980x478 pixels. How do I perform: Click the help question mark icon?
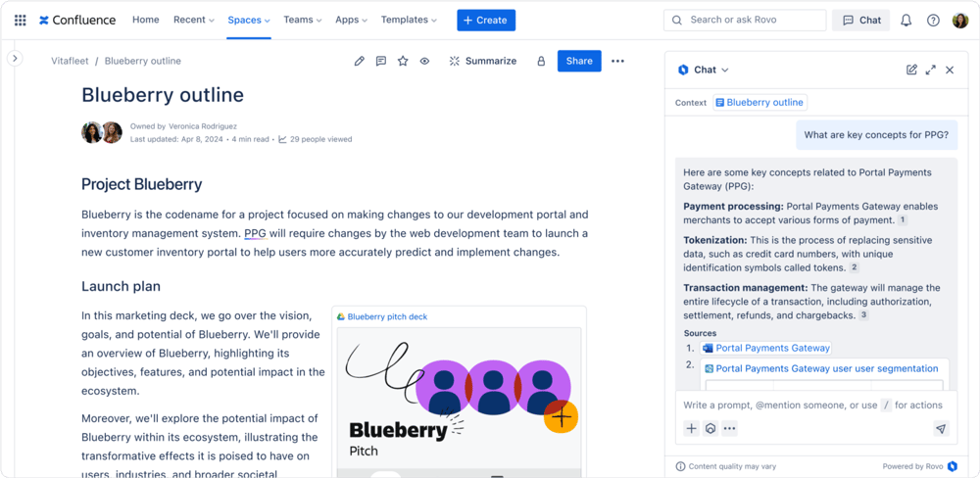click(933, 20)
